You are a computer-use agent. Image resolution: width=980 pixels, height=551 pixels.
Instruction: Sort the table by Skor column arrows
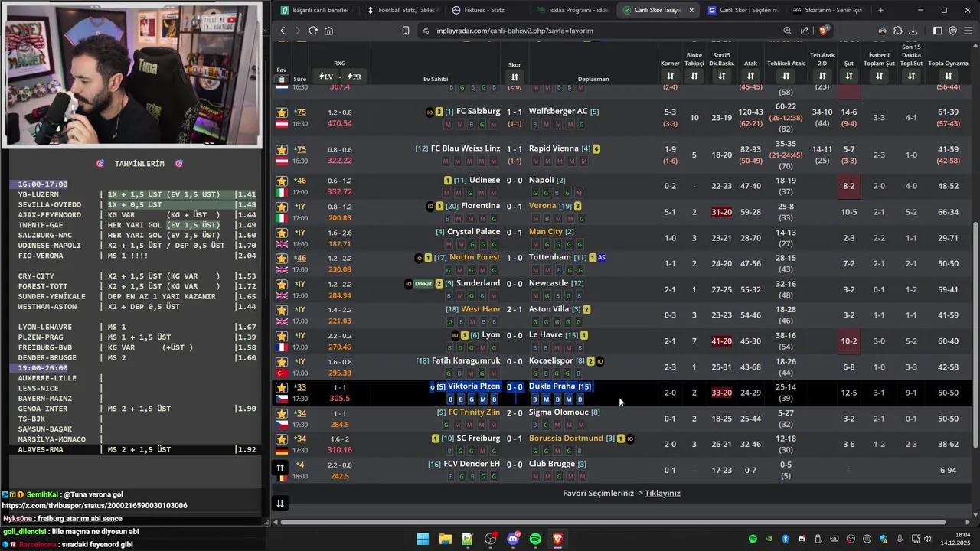tap(514, 77)
